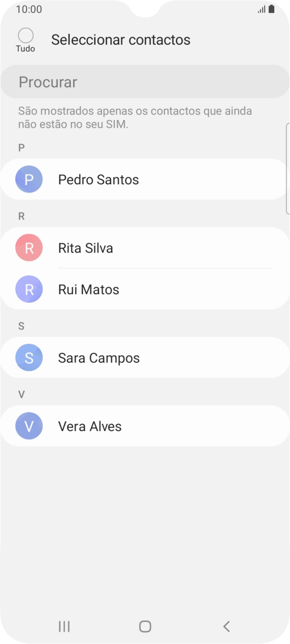
Task: Select the Pedro Santos contact
Action: pyautogui.click(x=123, y=179)
